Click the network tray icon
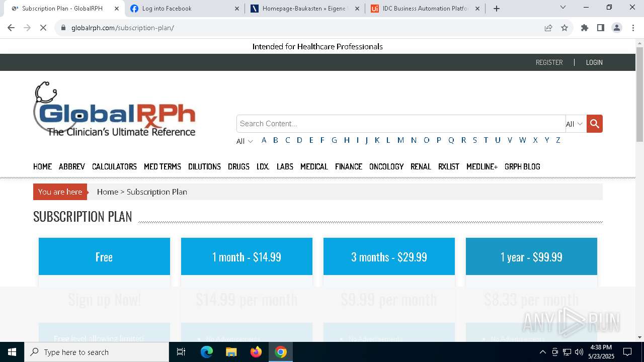 pos(567,352)
